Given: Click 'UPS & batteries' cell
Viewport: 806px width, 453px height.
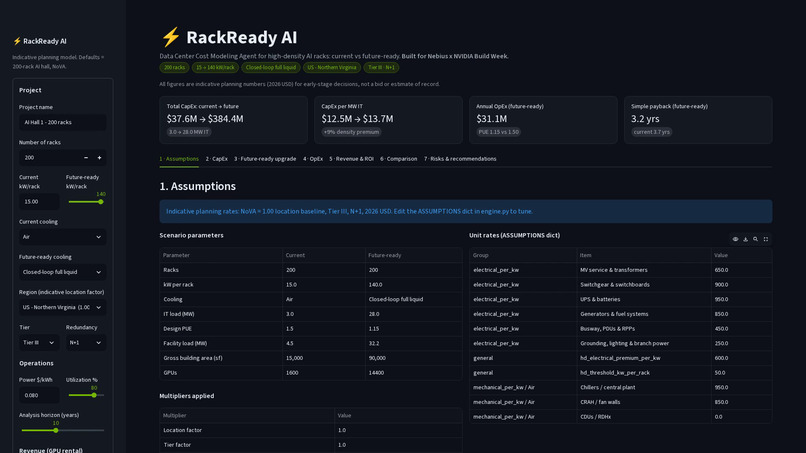Looking at the screenshot, I should click(x=644, y=299).
